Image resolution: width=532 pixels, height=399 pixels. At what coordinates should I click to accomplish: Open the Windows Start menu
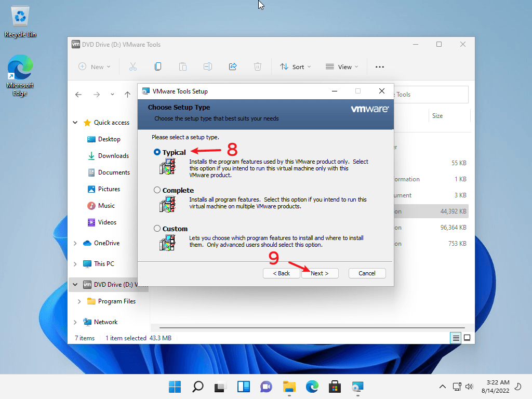(x=175, y=387)
